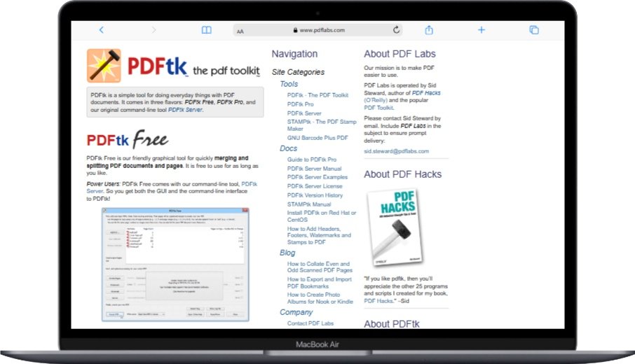Click the PDF Hacks book cover
The width and height of the screenshot is (635, 364).
click(x=396, y=227)
